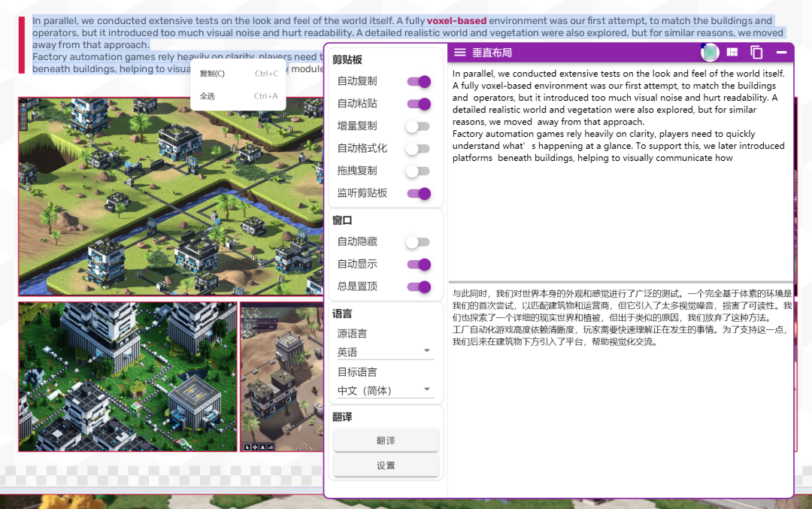Enable the 自动格式化 switch
The height and width of the screenshot is (509, 812).
(419, 149)
